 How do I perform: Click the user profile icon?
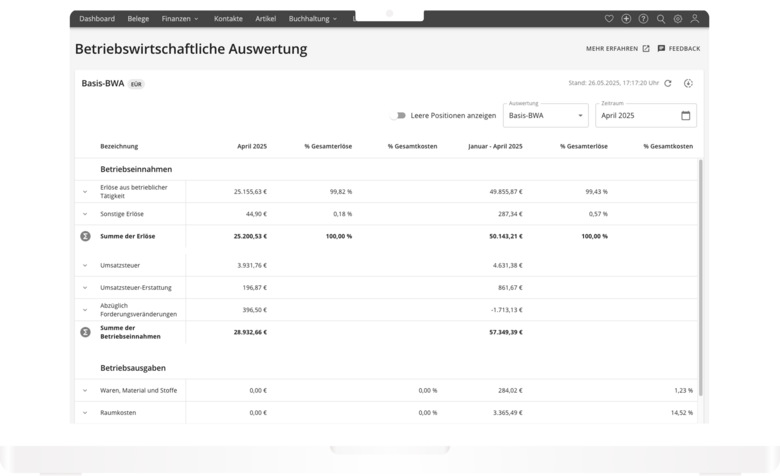[695, 19]
